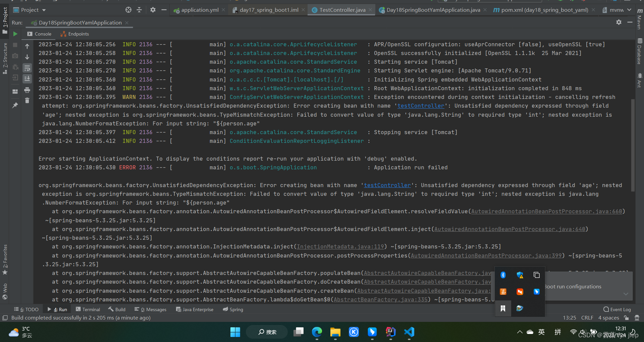This screenshot has height=342, width=644.
Task: Click Bluetooth icon in tray overflow
Action: point(503,275)
